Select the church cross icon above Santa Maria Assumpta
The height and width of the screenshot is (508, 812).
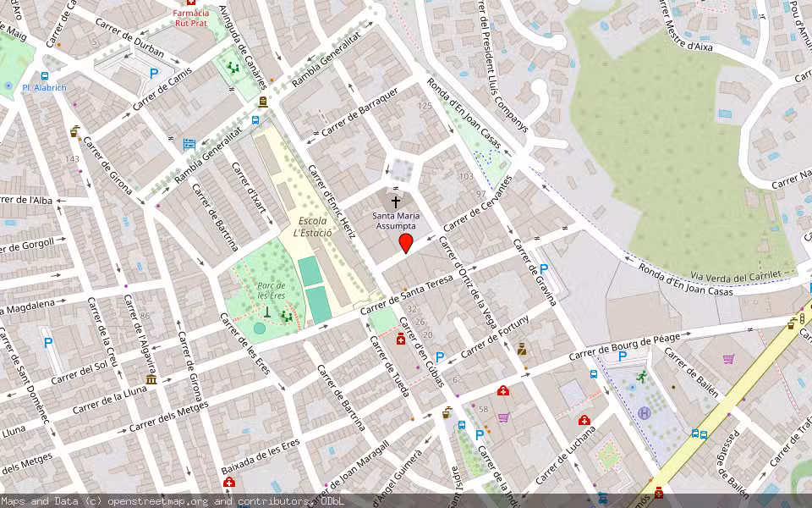tap(396, 202)
